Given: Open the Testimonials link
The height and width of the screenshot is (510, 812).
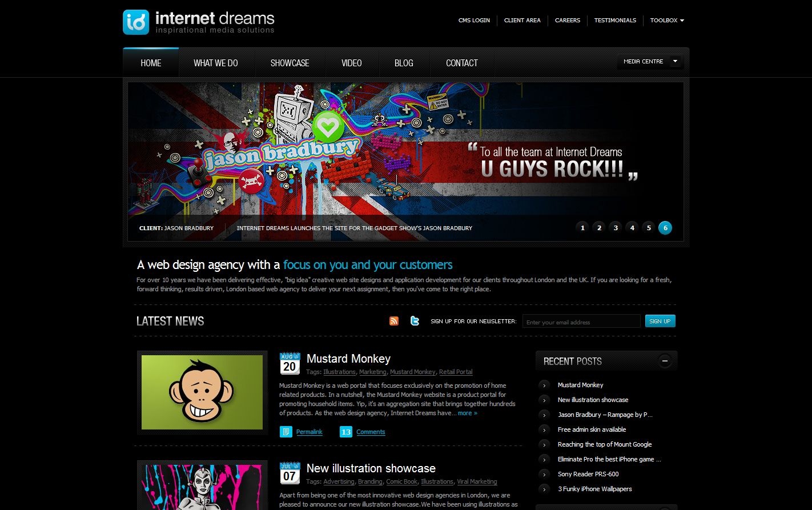Looking at the screenshot, I should click(615, 20).
